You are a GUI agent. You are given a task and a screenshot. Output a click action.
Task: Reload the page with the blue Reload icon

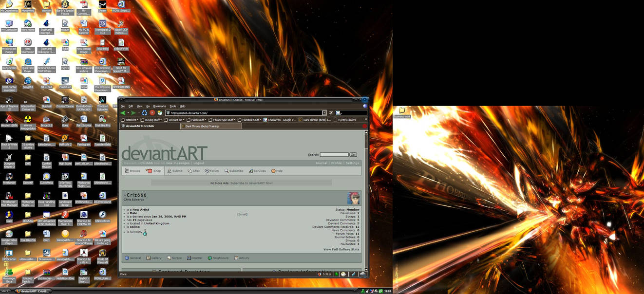pos(144,113)
